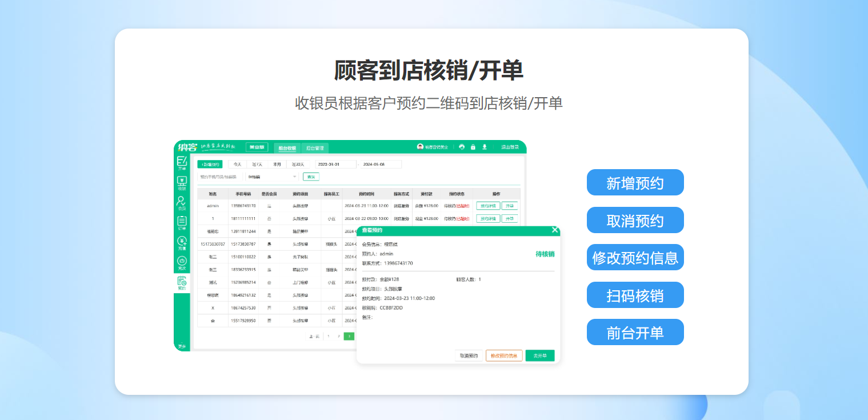Open the globe icon near the top right

click(462, 147)
